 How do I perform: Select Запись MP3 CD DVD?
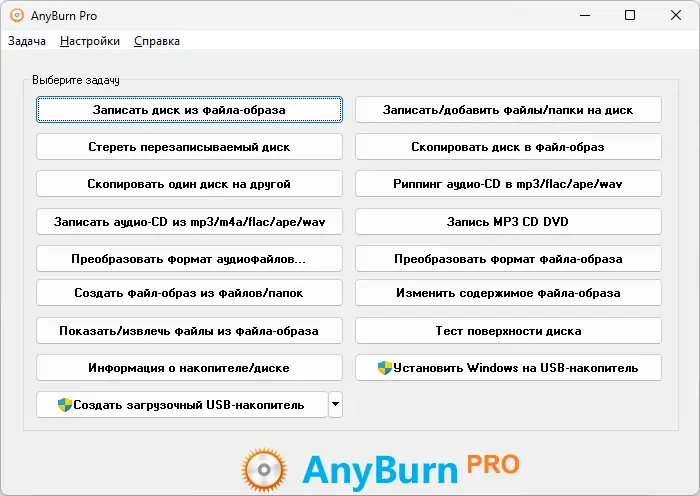tap(508, 222)
